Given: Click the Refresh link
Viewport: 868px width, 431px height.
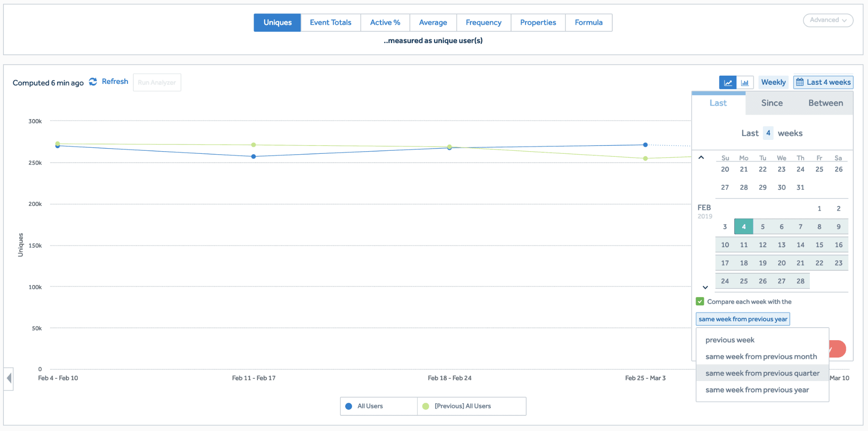Looking at the screenshot, I should (x=115, y=82).
